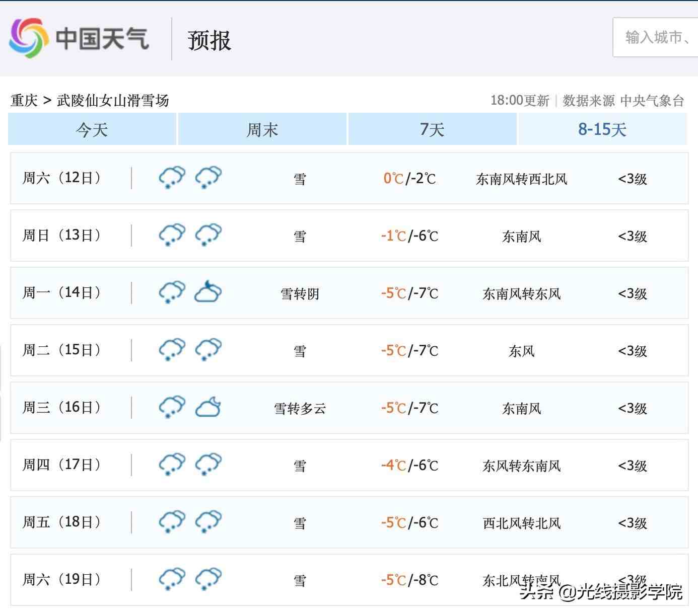Click night cloudy moon icon for 周三 16日
This screenshot has width=698, height=616.
[208, 407]
